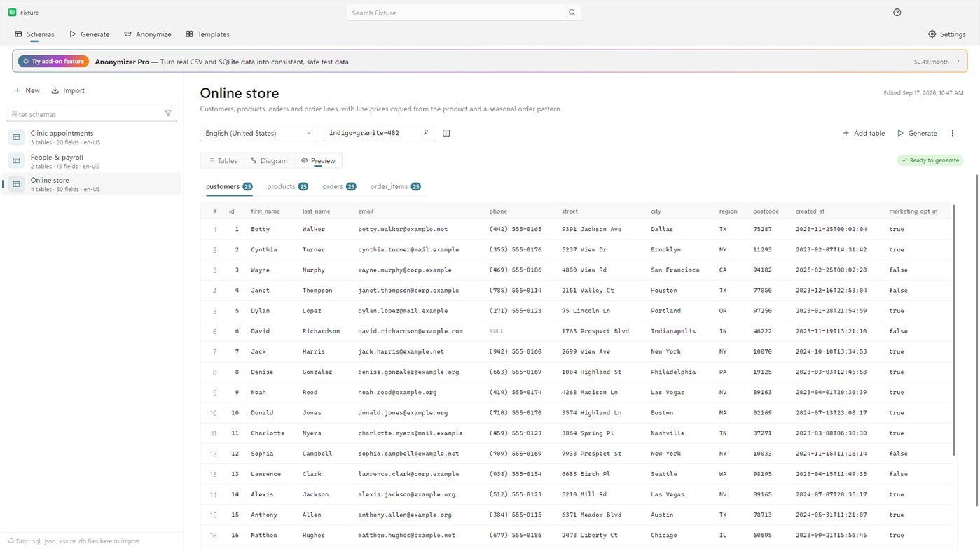
Task: Select the Clinic appointments schema
Action: [x=92, y=137]
